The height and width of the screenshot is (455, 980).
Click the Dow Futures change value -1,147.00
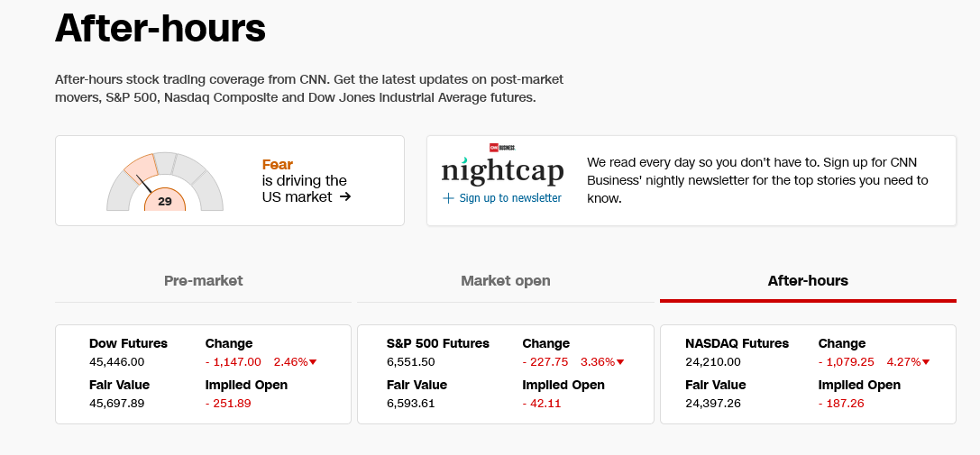[234, 362]
